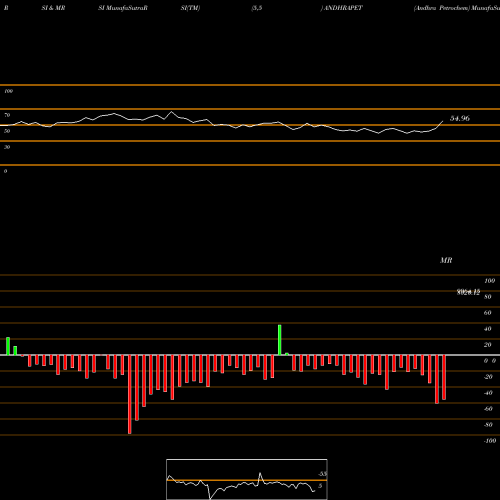Screen dimensions: 500x500
Task: Select the longest red bar in MR histogram
Action: [130, 394]
